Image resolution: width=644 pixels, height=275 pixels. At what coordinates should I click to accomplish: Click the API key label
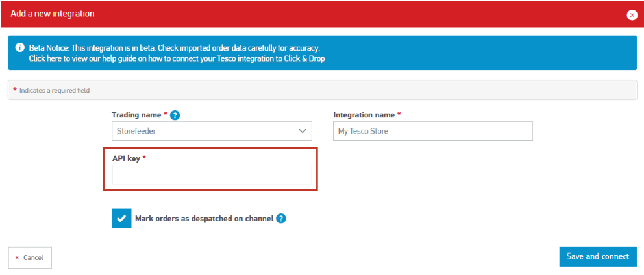click(x=126, y=158)
